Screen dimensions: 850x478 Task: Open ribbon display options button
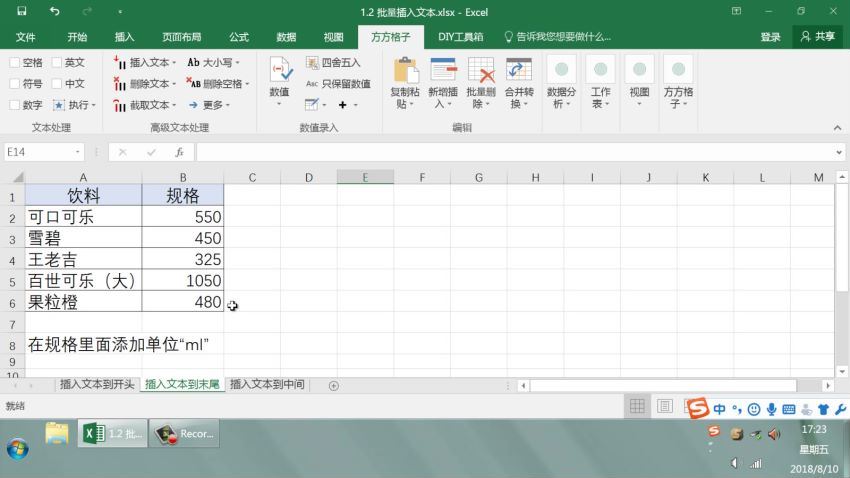tap(736, 11)
